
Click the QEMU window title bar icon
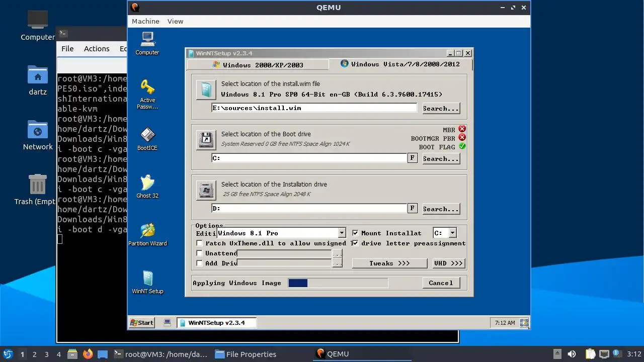click(x=134, y=7)
